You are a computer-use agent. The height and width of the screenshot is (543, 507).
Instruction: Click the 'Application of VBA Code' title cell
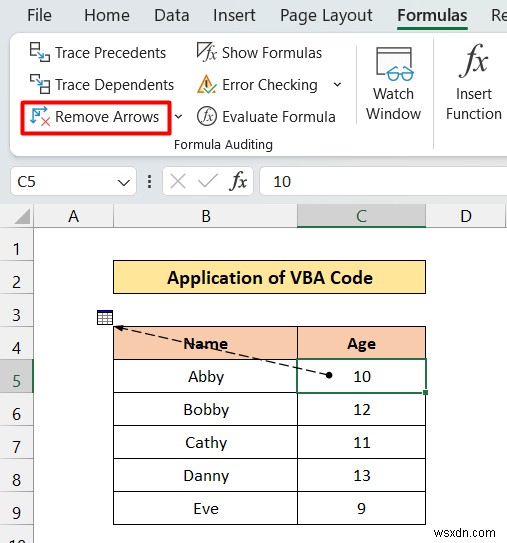[269, 277]
